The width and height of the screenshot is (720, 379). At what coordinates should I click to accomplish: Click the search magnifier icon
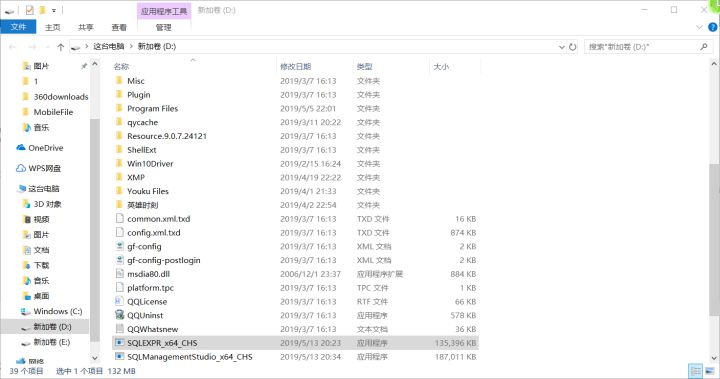click(703, 46)
